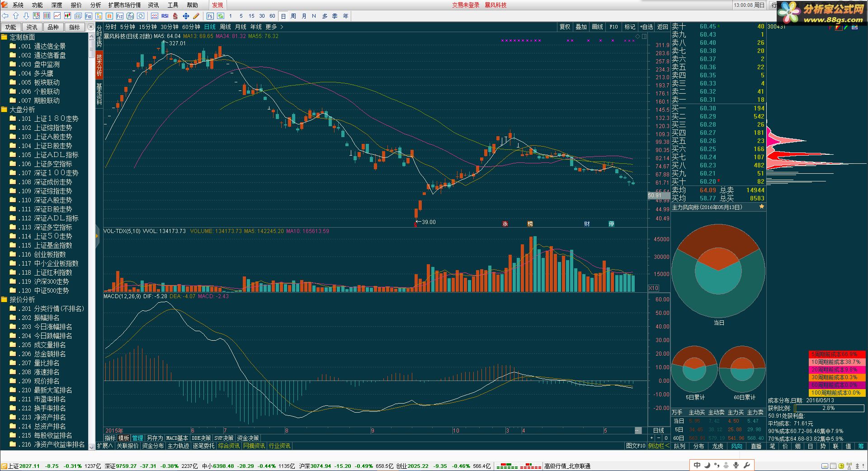Toggle punctuation mode in IME bar

pyautogui.click(x=717, y=465)
